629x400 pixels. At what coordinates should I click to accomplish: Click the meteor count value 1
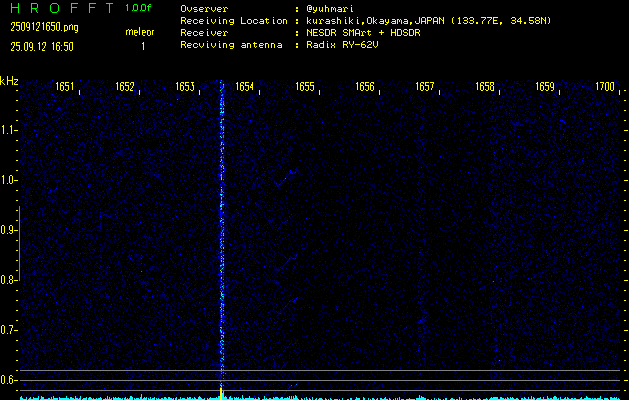click(x=143, y=47)
